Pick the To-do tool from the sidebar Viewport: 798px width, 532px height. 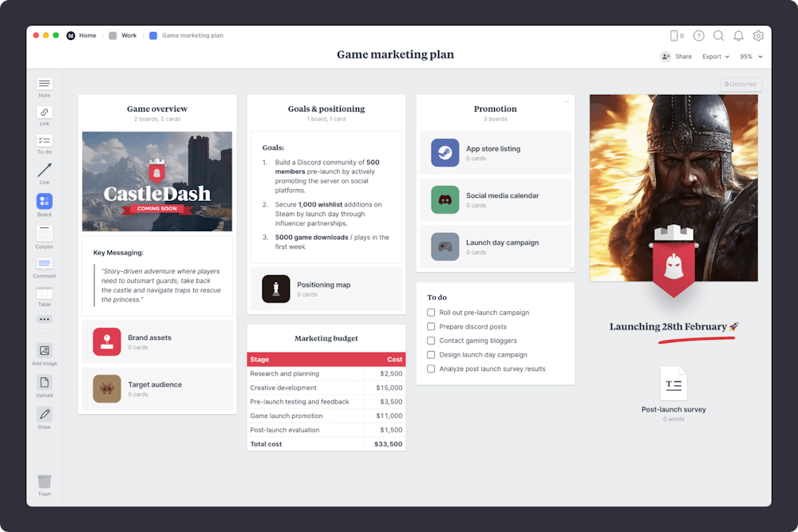pos(44,142)
